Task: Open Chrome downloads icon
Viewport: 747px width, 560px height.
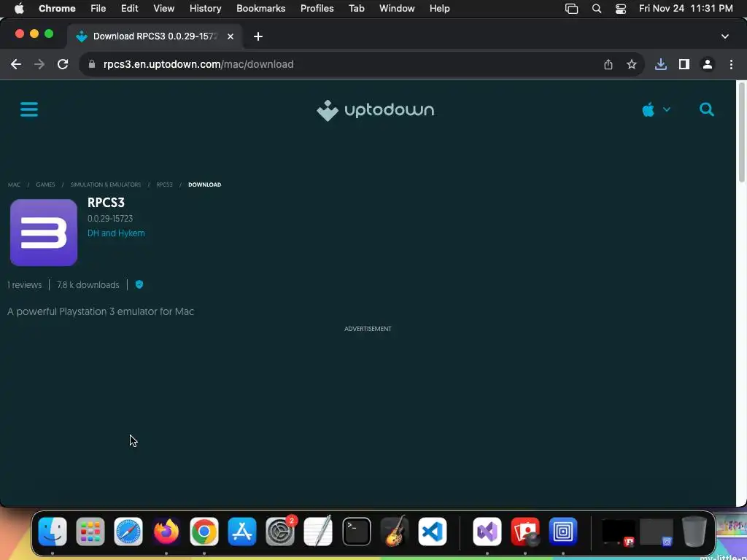Action: point(661,64)
